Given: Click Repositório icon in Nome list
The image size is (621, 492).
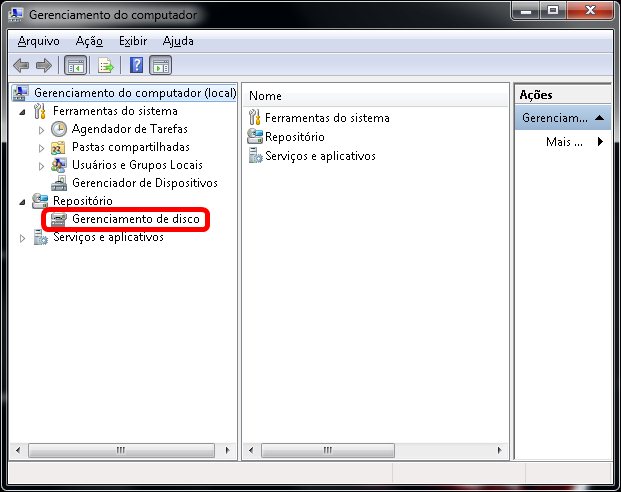Looking at the screenshot, I should (x=255, y=137).
